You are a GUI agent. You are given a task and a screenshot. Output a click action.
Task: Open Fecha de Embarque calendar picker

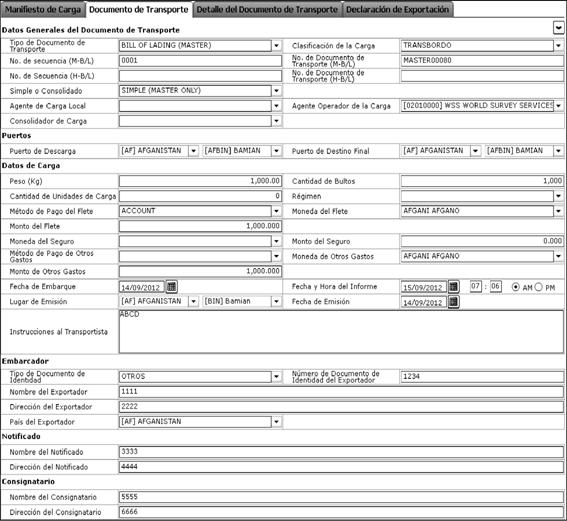coord(171,287)
